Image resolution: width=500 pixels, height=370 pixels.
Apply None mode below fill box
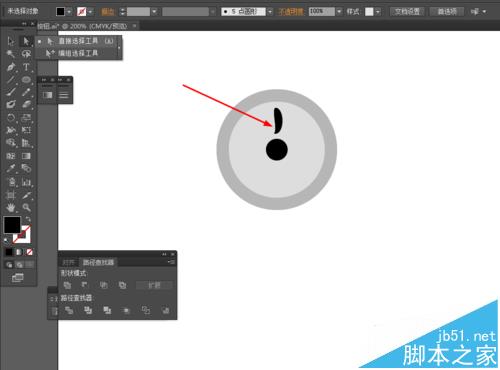[29, 252]
